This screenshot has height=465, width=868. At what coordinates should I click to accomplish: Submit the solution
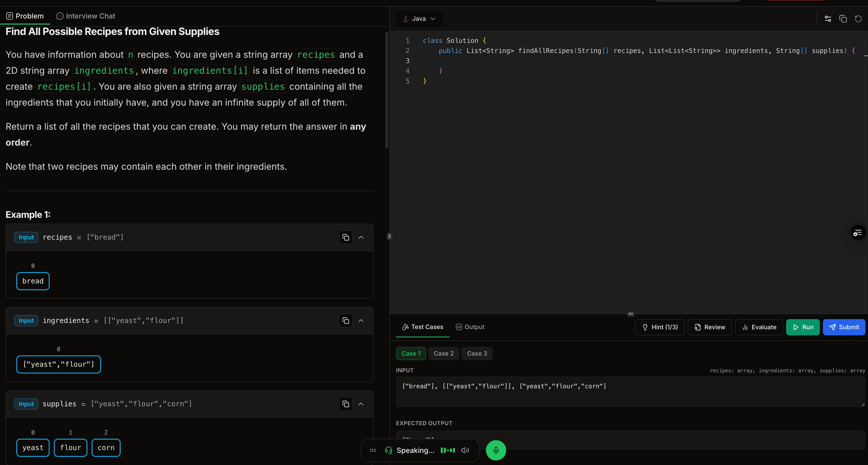click(x=844, y=327)
